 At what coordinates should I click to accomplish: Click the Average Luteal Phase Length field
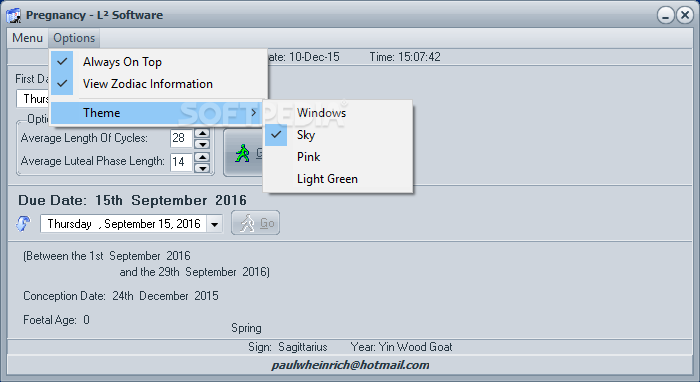[x=181, y=162]
